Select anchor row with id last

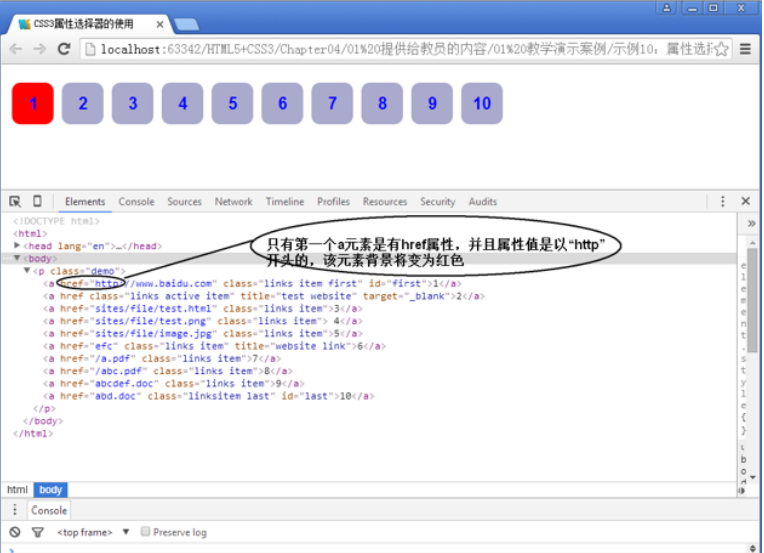pos(209,396)
